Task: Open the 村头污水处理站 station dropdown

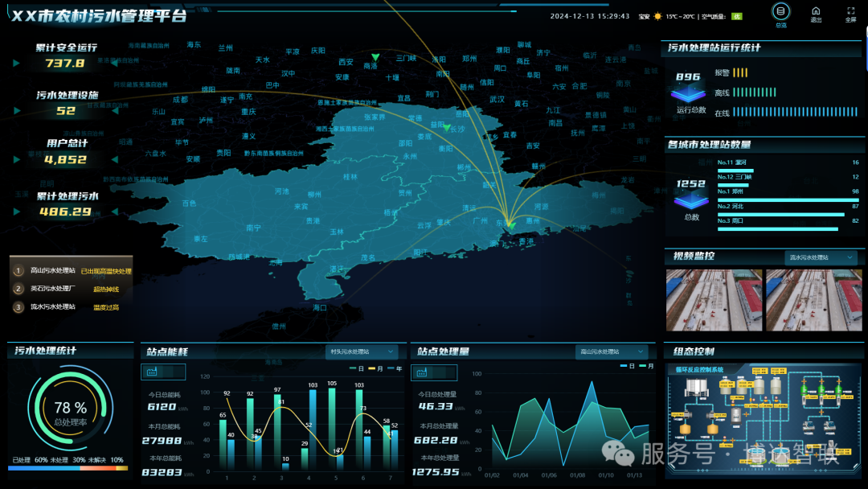Action: 362,351
